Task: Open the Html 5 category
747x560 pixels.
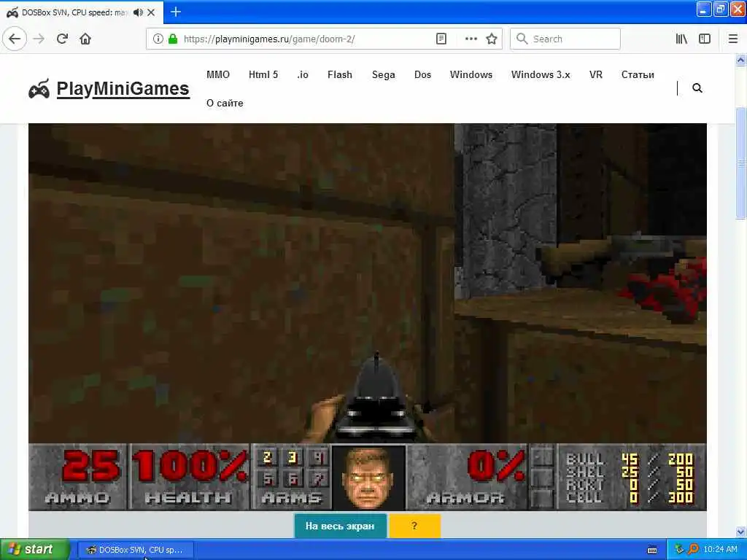Action: click(x=263, y=74)
